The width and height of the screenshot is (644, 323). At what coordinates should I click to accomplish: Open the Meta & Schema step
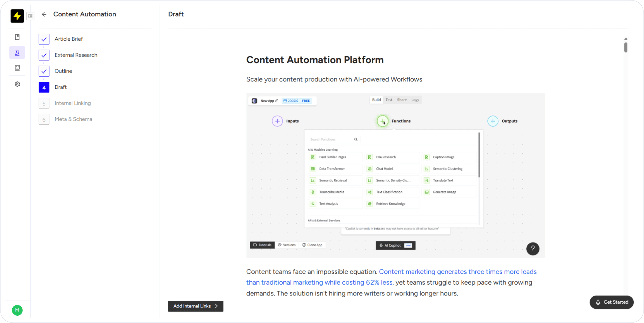(x=73, y=119)
